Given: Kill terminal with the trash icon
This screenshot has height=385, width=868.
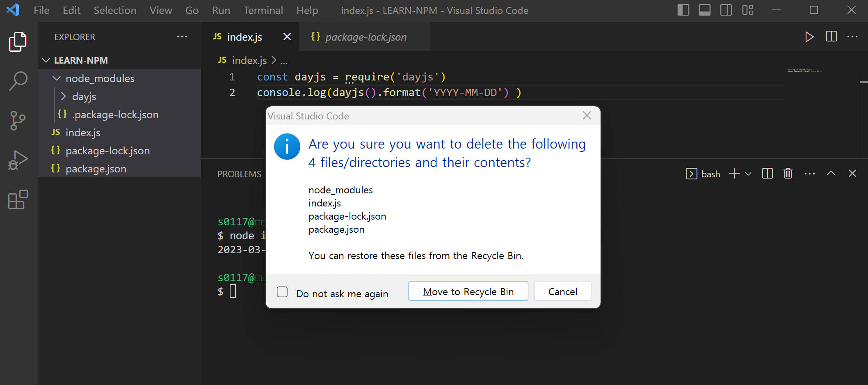Looking at the screenshot, I should pos(788,174).
